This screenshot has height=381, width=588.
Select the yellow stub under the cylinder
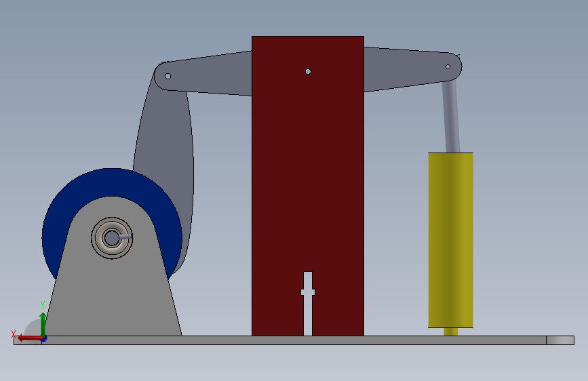point(450,332)
